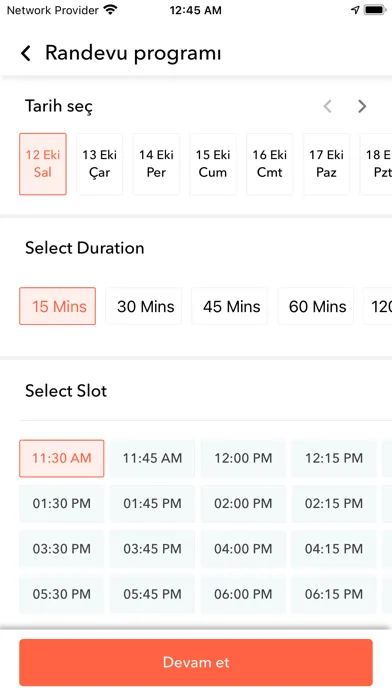Show previous dates with left chevron
The image size is (392, 696).
point(328,107)
